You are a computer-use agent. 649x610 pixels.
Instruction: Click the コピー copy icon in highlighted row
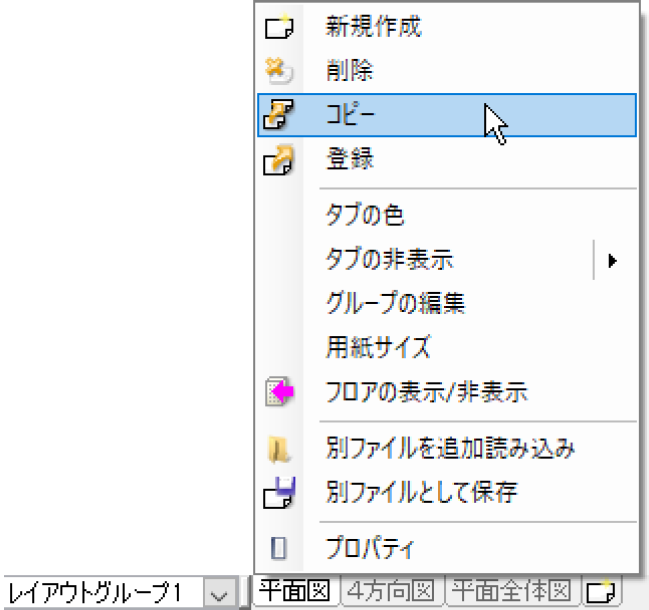coord(279,114)
